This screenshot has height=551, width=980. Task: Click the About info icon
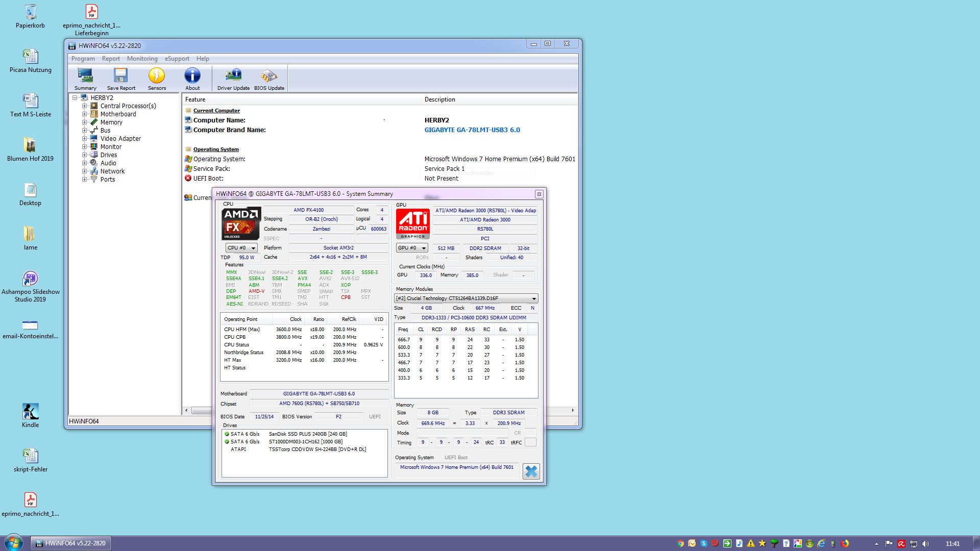pyautogui.click(x=192, y=79)
